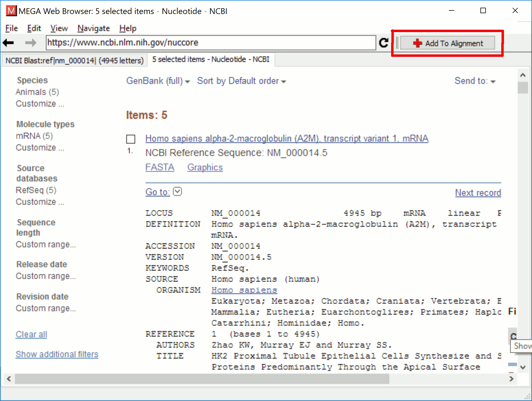Screen dimensions: 532x401
Task: Open Sort by Default order dropdown
Action: click(241, 81)
